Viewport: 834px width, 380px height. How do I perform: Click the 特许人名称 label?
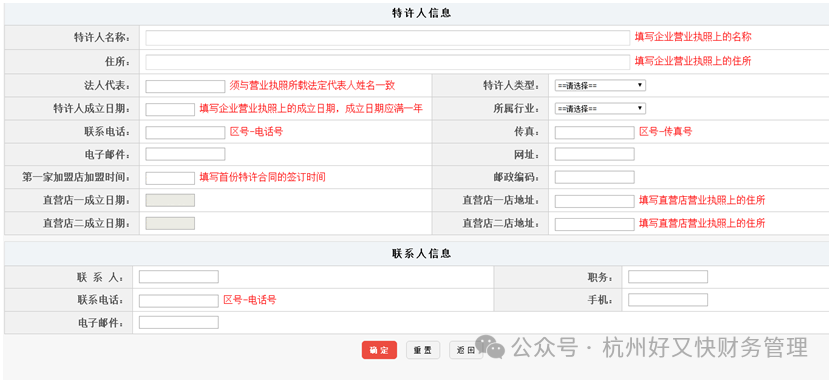coord(102,38)
